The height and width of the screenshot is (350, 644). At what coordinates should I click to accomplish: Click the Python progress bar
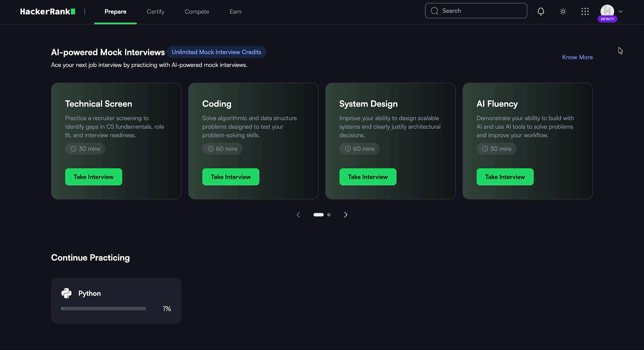pos(104,309)
